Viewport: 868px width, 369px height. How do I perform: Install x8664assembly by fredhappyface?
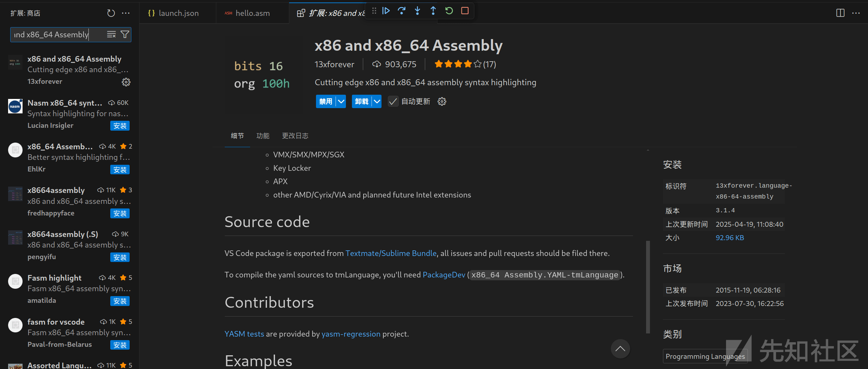(x=120, y=214)
